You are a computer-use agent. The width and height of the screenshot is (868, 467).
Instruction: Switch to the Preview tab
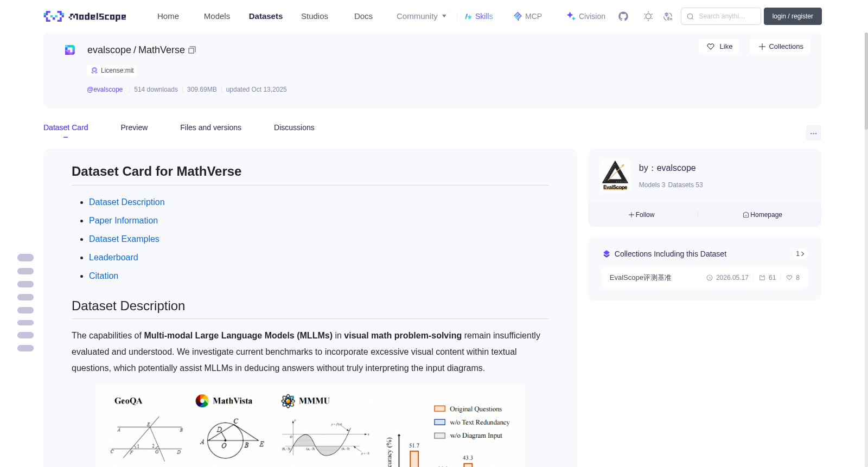(x=134, y=127)
